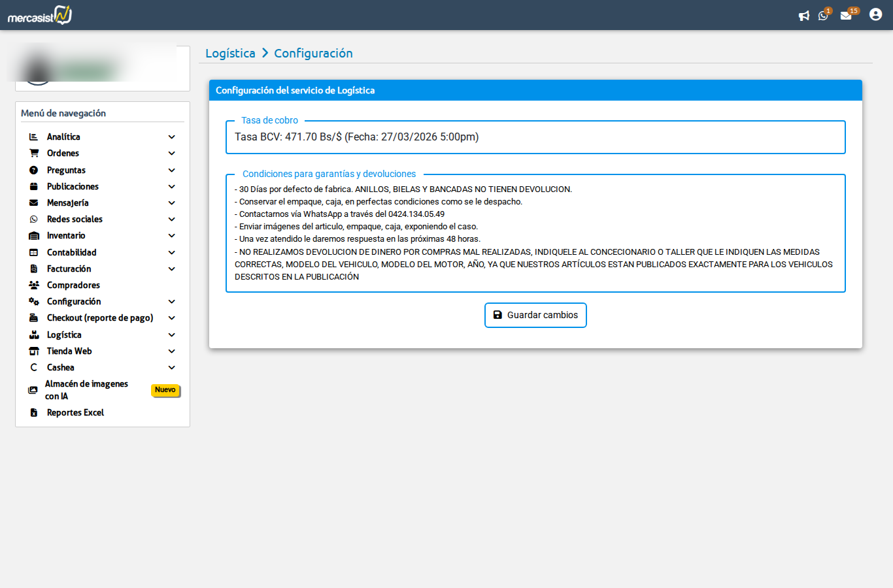The image size is (893, 588).
Task: Open the announcements megaphone icon
Action: click(x=804, y=15)
